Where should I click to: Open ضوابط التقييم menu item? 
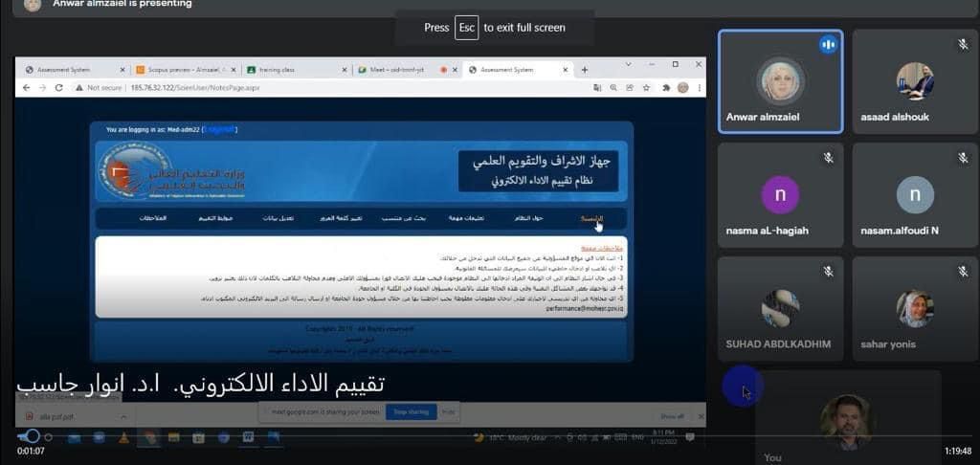tap(215, 219)
